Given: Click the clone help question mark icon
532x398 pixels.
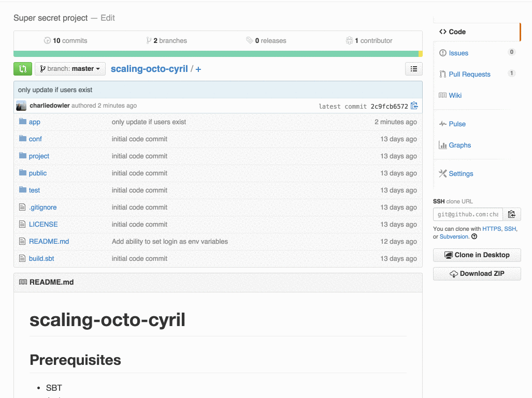Looking at the screenshot, I should point(475,237).
